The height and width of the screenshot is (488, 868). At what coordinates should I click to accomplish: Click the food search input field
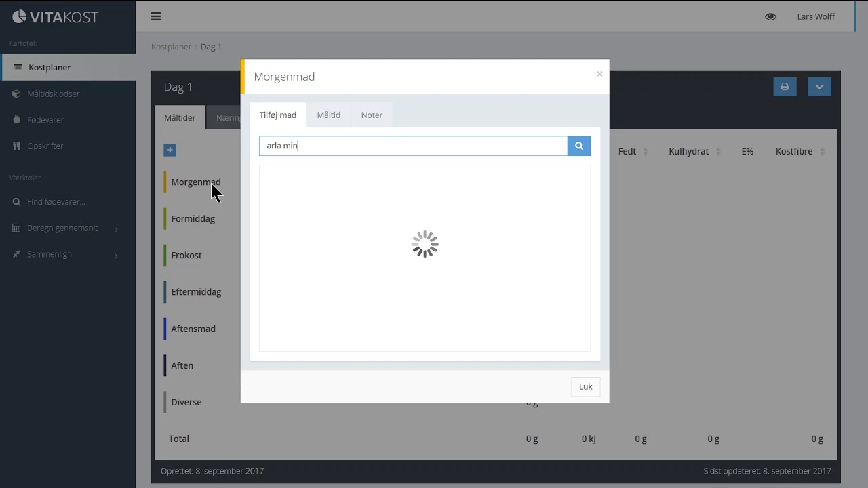pyautogui.click(x=412, y=146)
